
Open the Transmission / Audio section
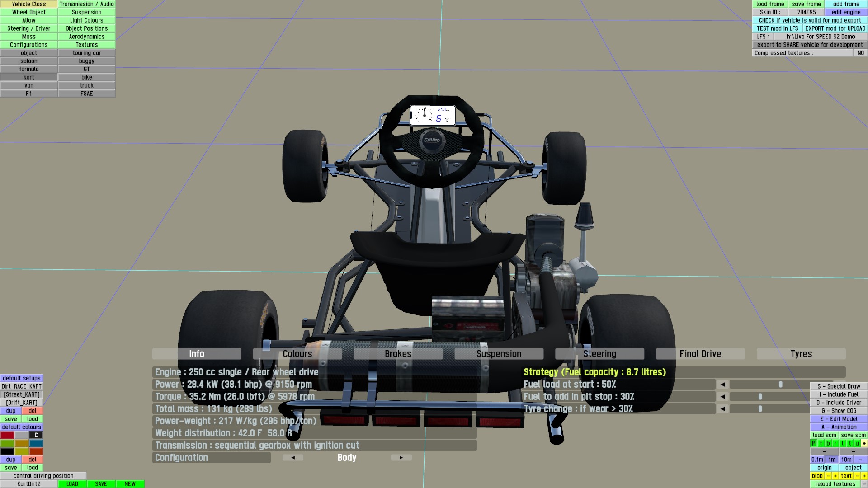tap(87, 4)
